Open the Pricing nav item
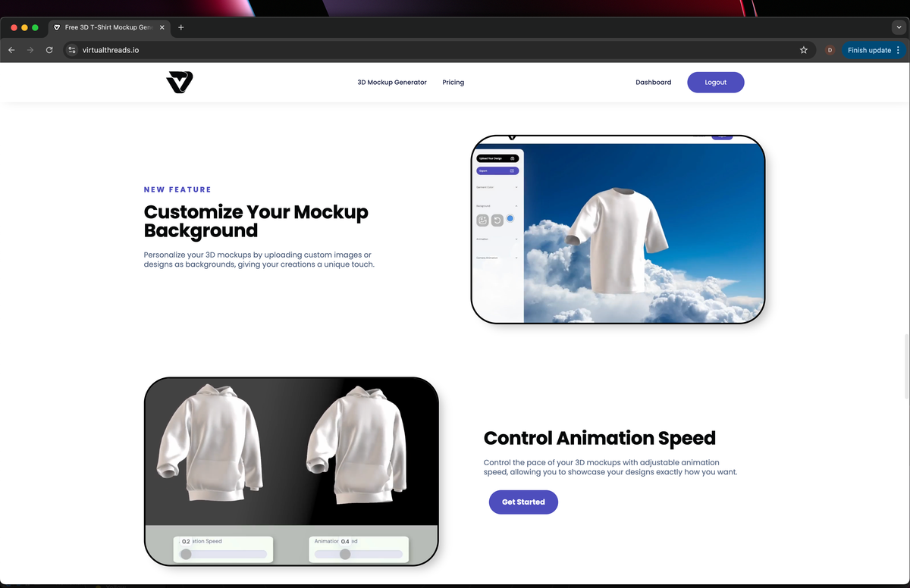Screen dimensions: 910x588 453,83
